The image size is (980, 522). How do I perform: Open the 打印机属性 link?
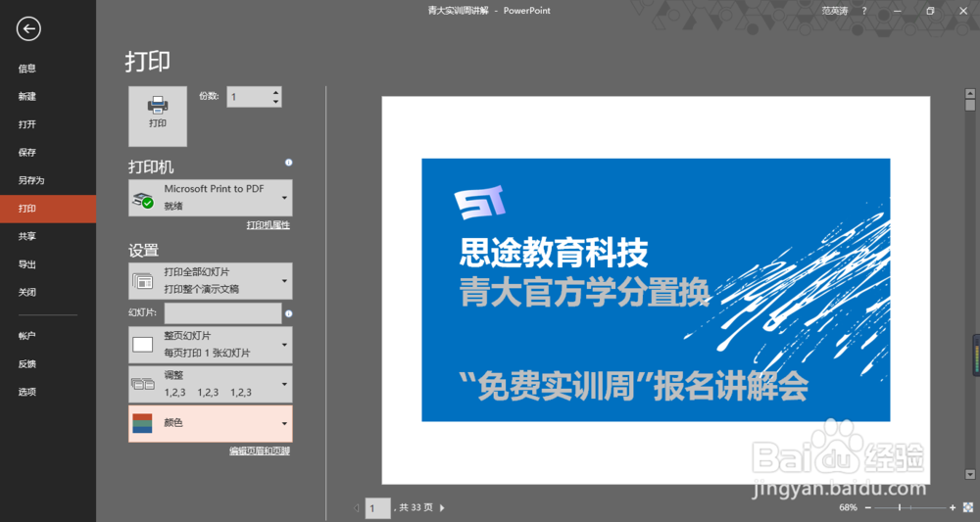click(x=269, y=225)
